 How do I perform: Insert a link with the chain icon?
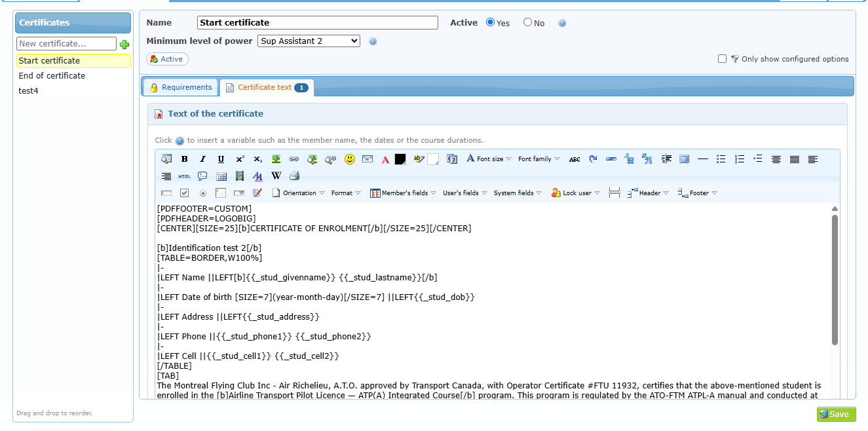coord(294,159)
